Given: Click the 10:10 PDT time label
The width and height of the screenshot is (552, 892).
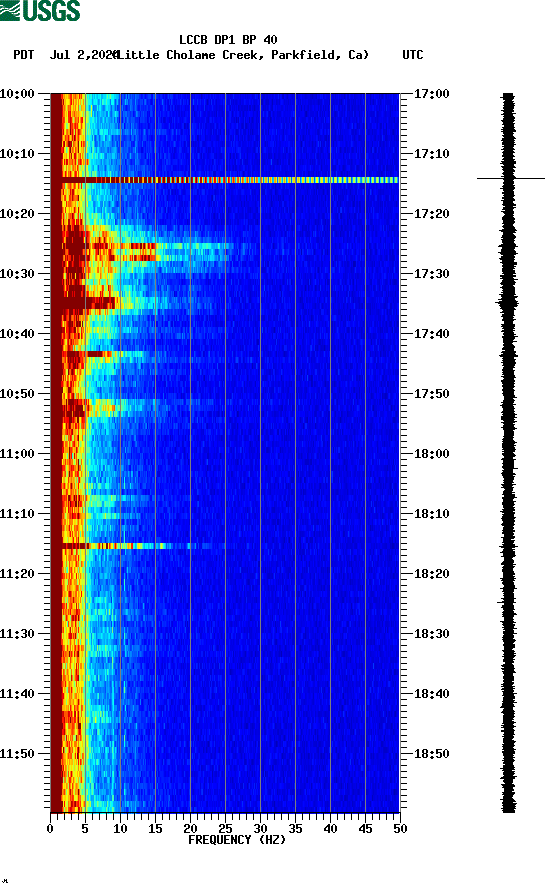Looking at the screenshot, I should tap(18, 154).
